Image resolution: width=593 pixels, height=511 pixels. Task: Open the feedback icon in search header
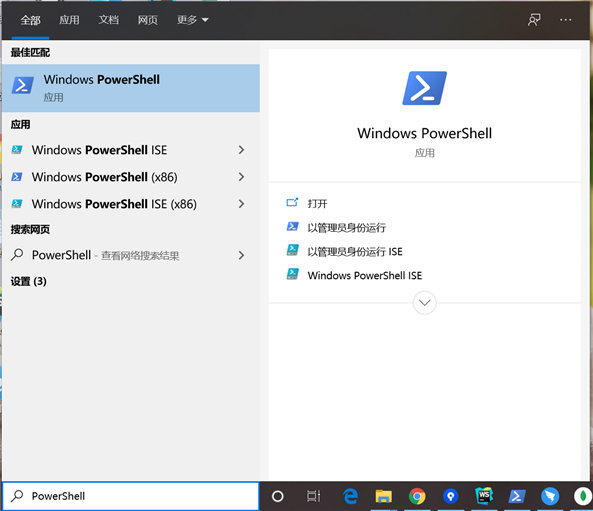pos(534,20)
